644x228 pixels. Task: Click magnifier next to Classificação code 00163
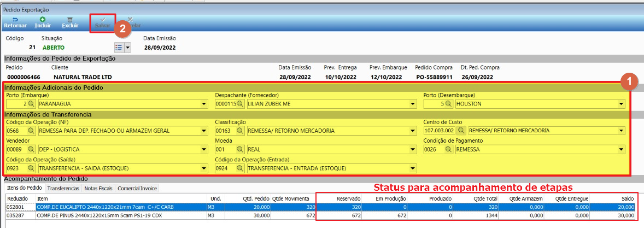[x=241, y=131]
